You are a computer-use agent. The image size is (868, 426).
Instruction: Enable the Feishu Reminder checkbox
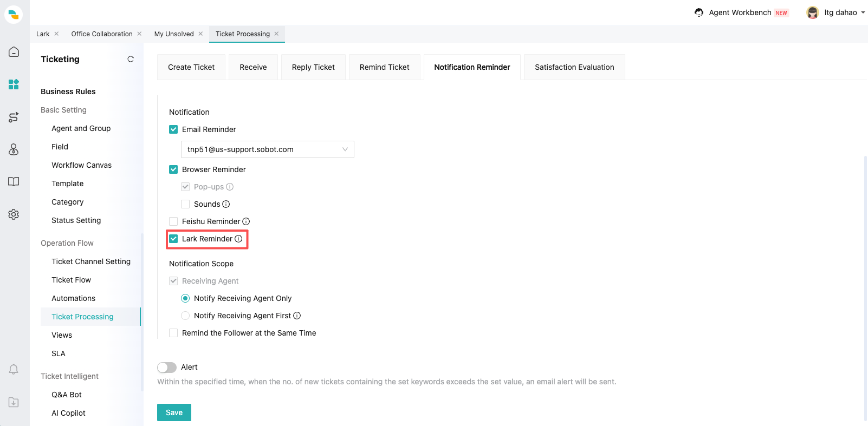pyautogui.click(x=173, y=221)
